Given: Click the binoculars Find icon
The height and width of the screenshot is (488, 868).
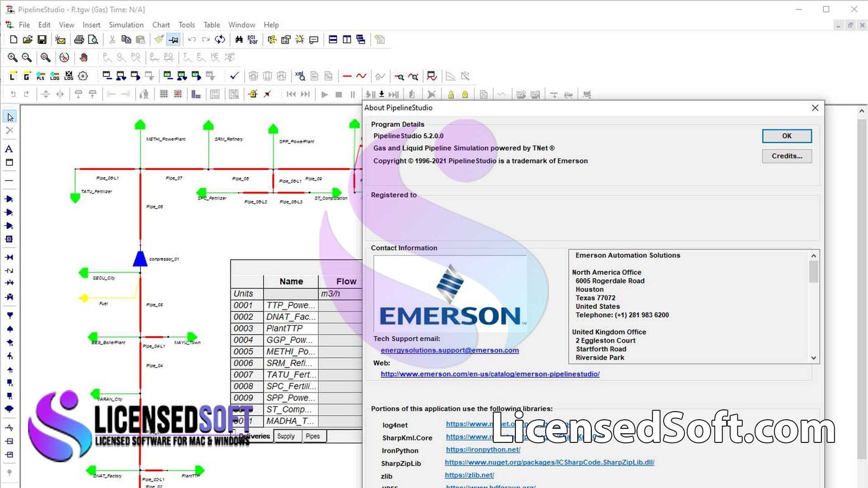Looking at the screenshot, I should click(239, 40).
